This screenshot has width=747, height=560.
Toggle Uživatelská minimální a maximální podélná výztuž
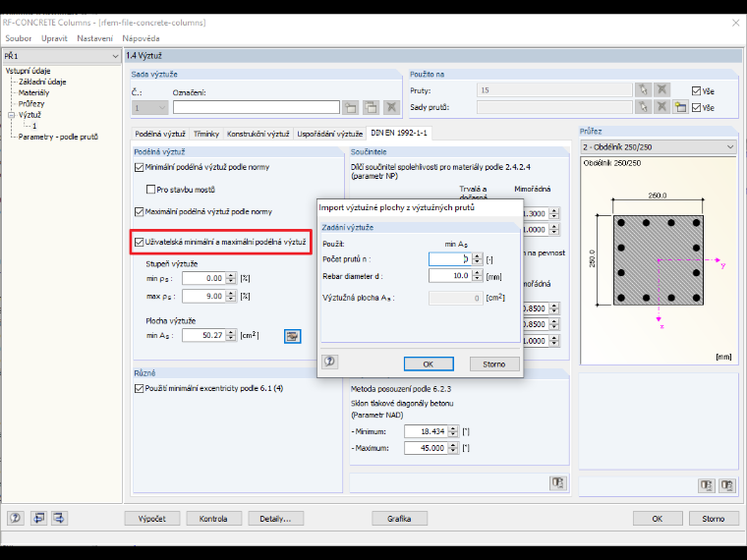pyautogui.click(x=140, y=242)
